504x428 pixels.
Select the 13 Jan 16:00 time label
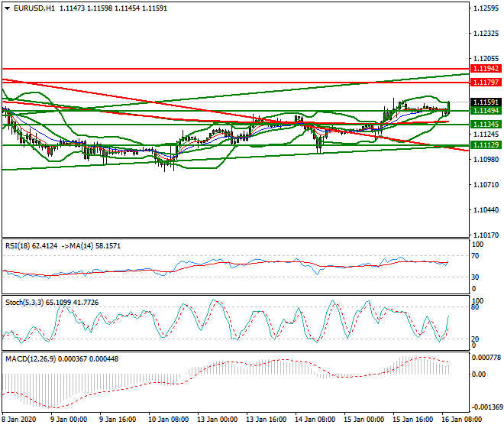[x=267, y=420]
